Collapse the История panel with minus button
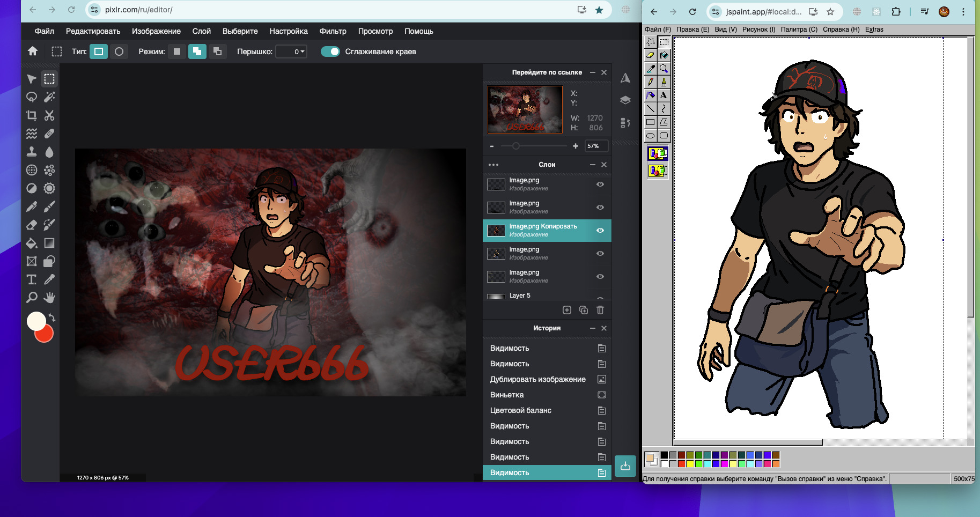 click(x=593, y=328)
